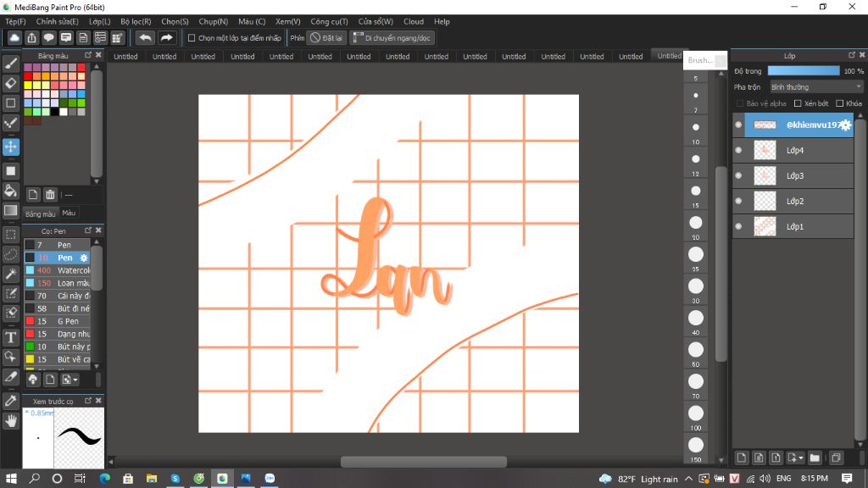This screenshot has height=488, width=868.
Task: Select the G Pen brush
Action: tap(57, 321)
